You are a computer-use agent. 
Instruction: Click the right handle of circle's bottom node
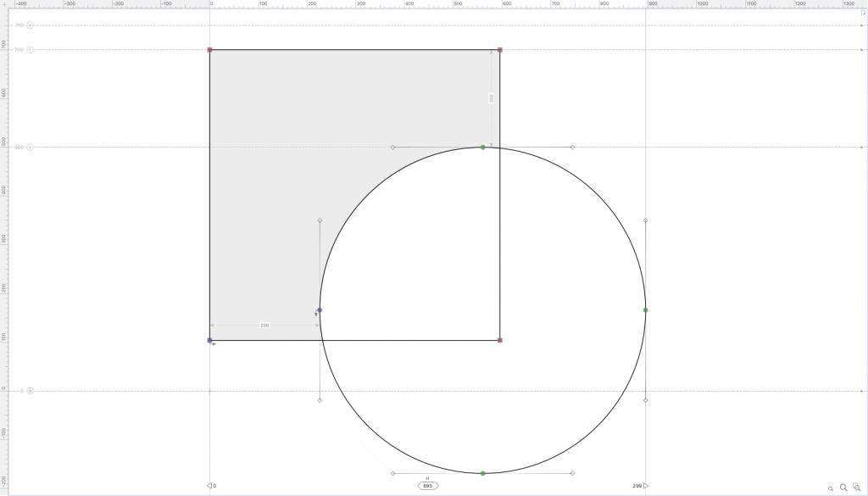pyautogui.click(x=572, y=473)
